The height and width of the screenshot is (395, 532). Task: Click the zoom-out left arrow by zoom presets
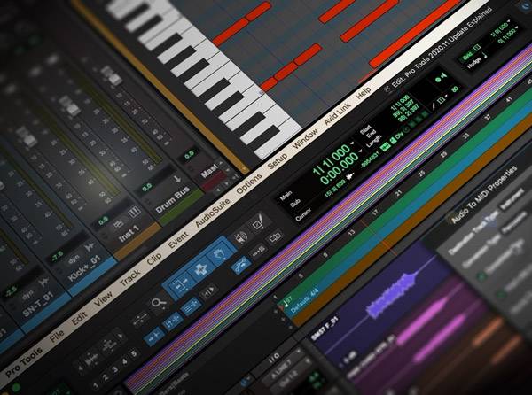(80, 368)
